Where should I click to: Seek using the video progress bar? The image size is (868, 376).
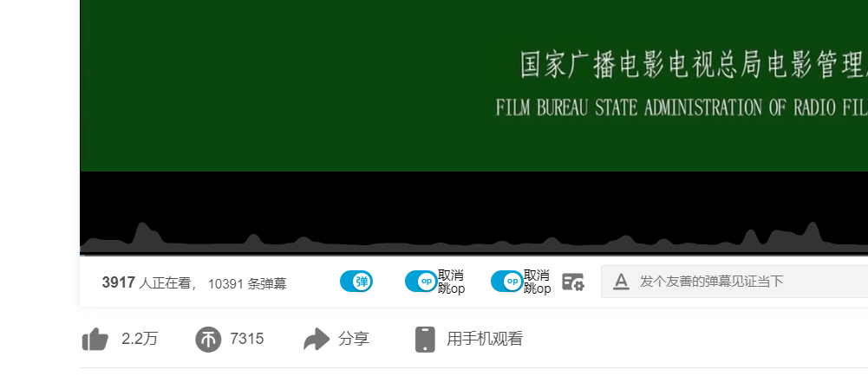473,255
